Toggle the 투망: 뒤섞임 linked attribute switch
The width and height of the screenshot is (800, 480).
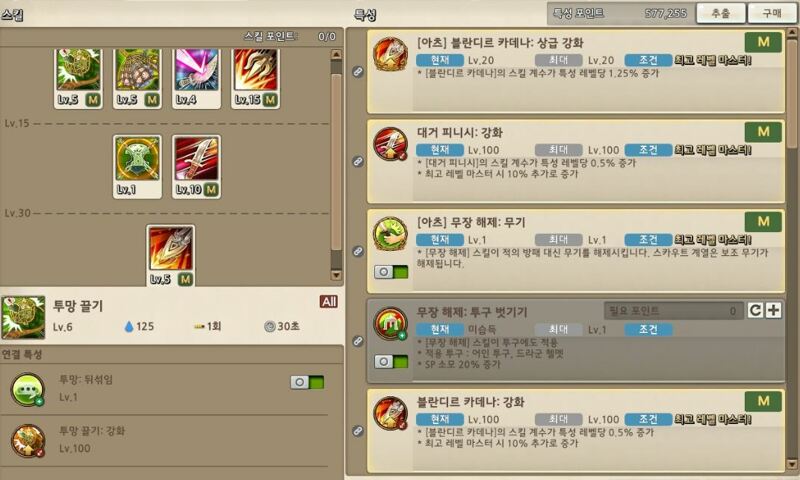point(307,382)
